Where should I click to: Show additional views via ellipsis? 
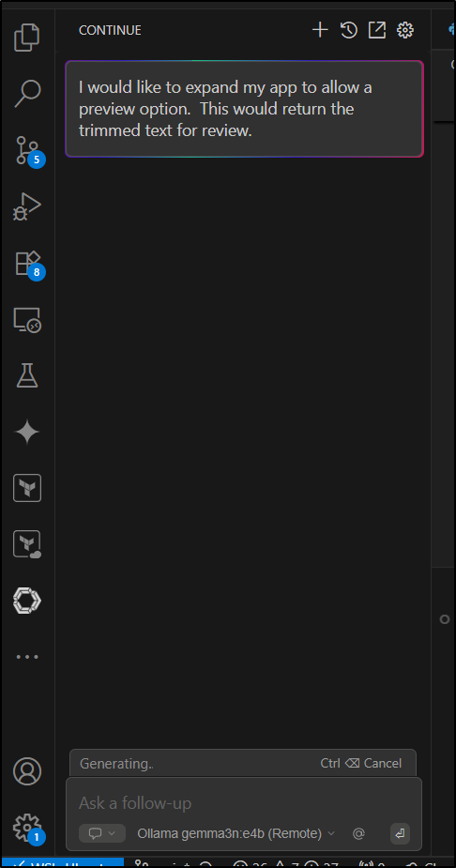point(27,657)
